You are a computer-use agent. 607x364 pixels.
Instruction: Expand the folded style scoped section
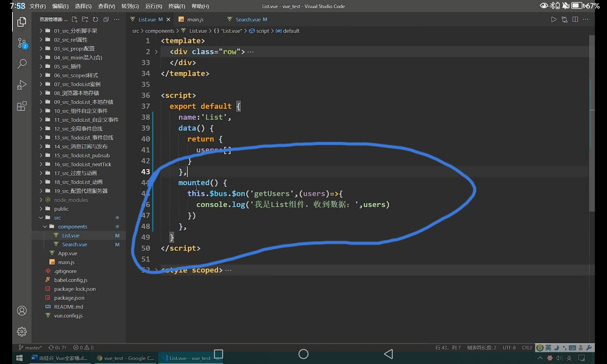point(156,270)
